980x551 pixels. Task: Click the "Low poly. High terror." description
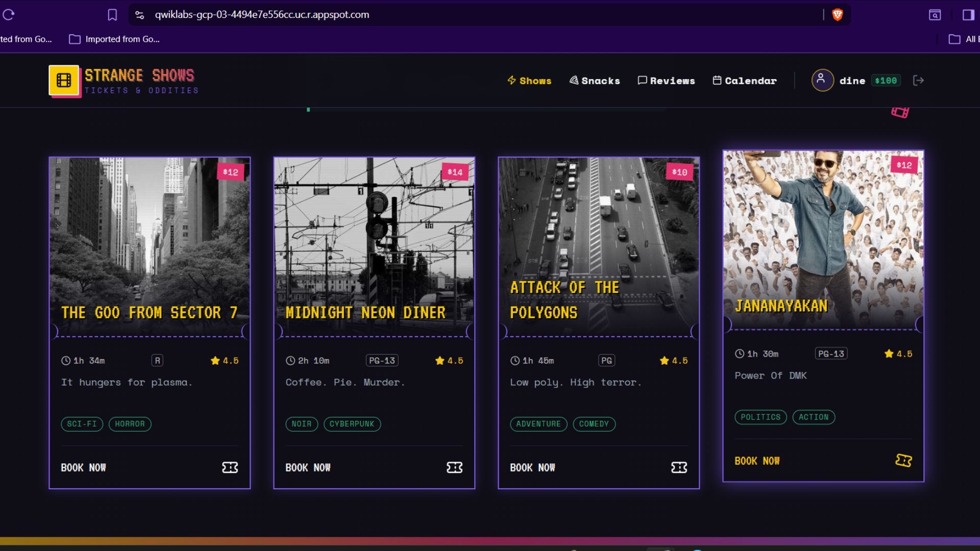point(576,383)
